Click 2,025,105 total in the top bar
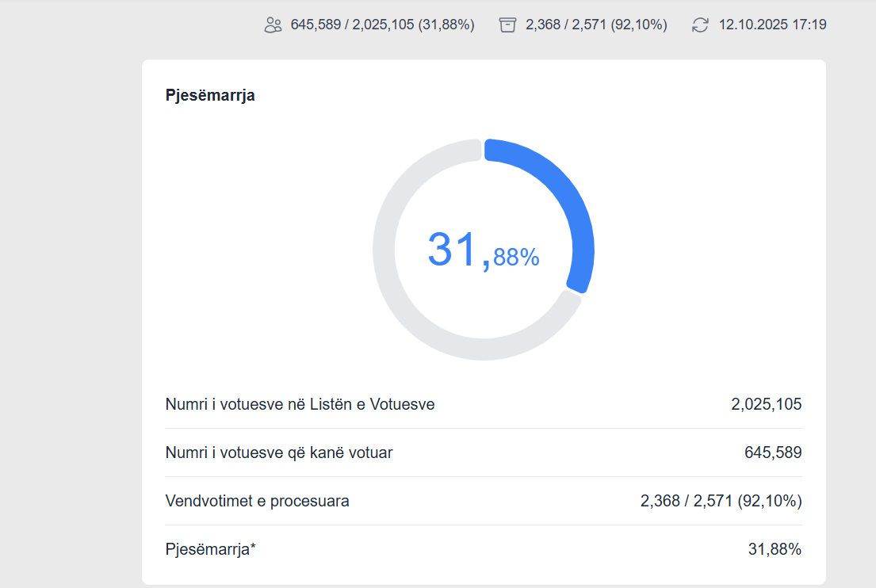Image resolution: width=876 pixels, height=588 pixels. click(x=383, y=25)
